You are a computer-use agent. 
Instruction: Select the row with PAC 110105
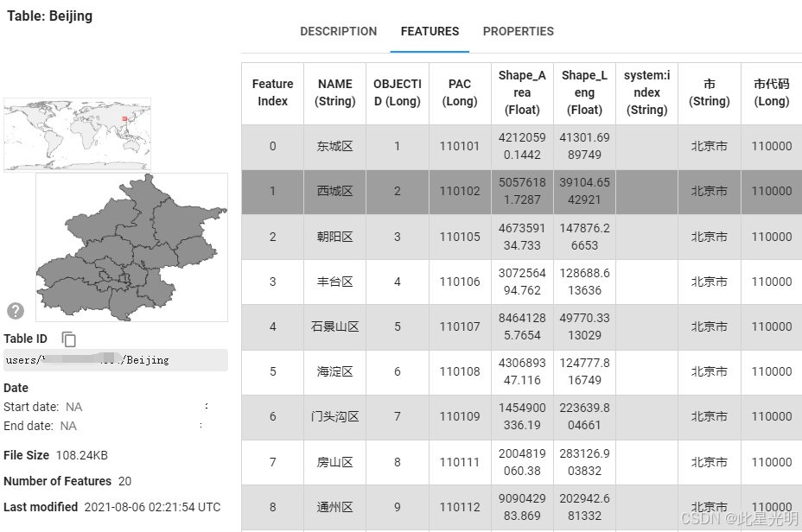[522, 237]
